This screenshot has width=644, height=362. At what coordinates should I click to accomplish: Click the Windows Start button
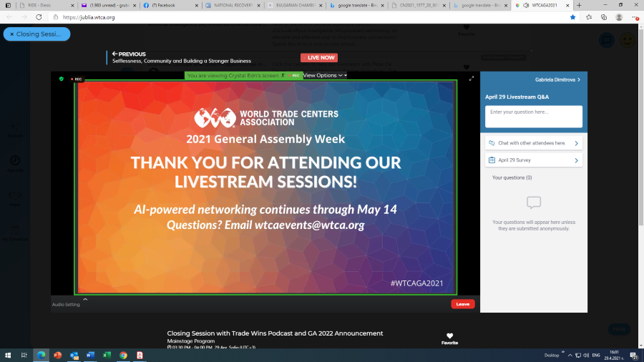(8, 355)
